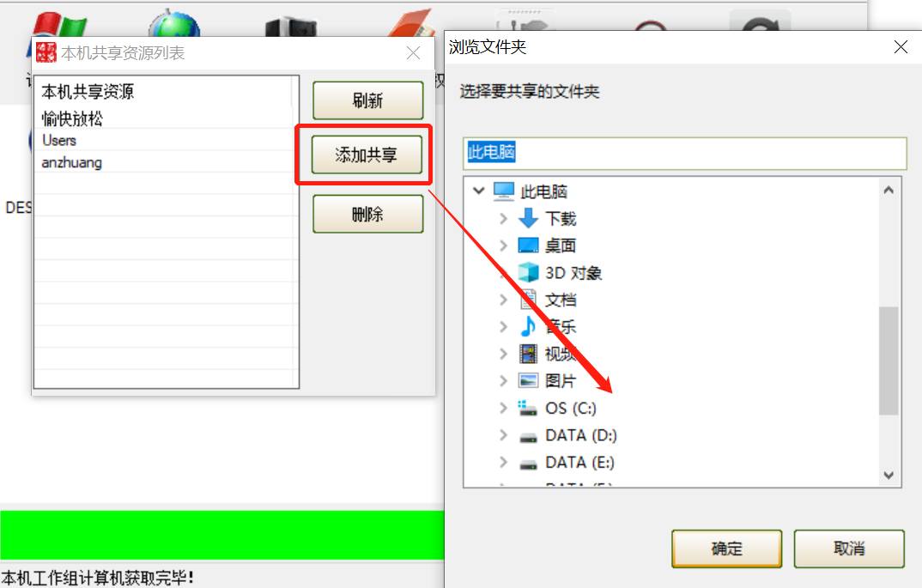The height and width of the screenshot is (588, 922).
Task: Select the Pictures folder icon
Action: [528, 380]
